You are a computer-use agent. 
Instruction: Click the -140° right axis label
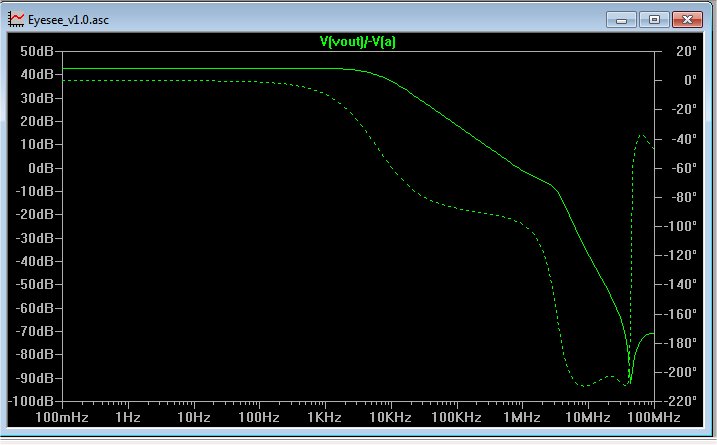coord(681,284)
